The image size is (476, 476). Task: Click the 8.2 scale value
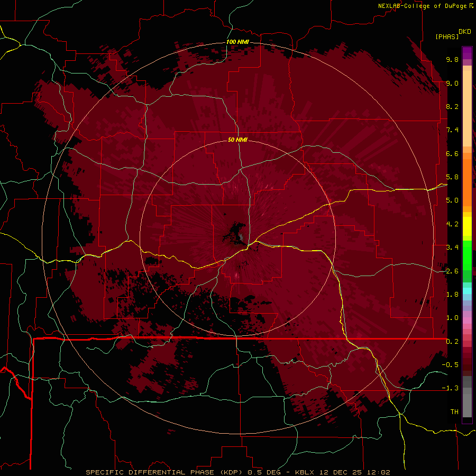[x=452, y=106]
